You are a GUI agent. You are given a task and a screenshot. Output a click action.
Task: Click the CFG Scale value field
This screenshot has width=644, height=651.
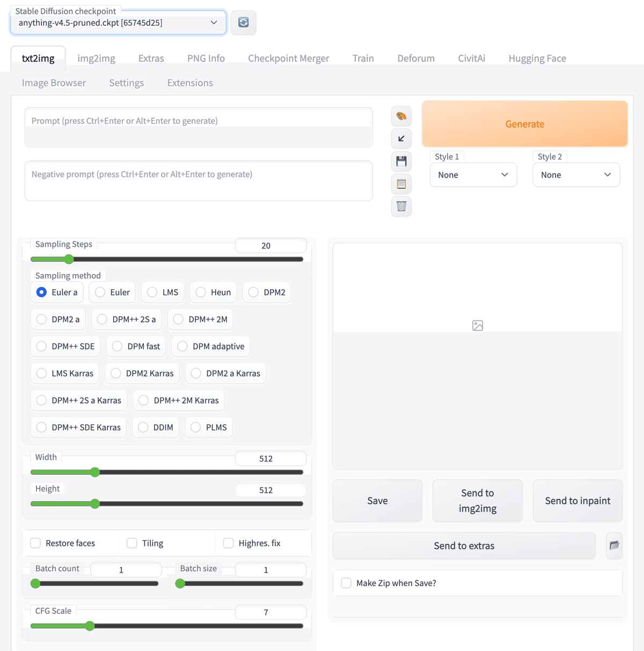(x=270, y=612)
